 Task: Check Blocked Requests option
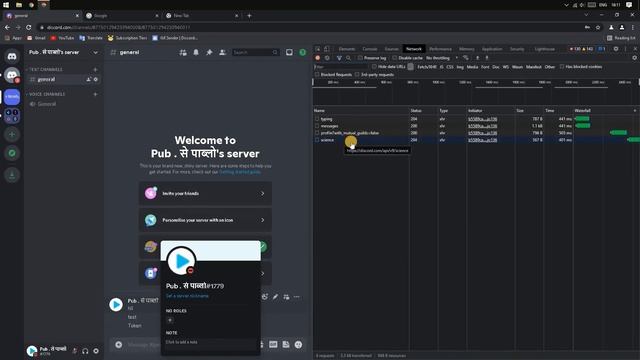317,75
